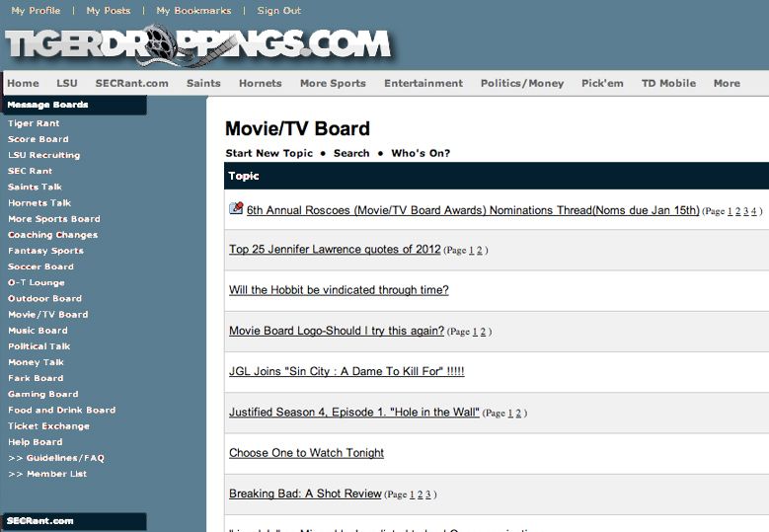Open the More Sports menu
The height and width of the screenshot is (532, 769).
[x=333, y=83]
